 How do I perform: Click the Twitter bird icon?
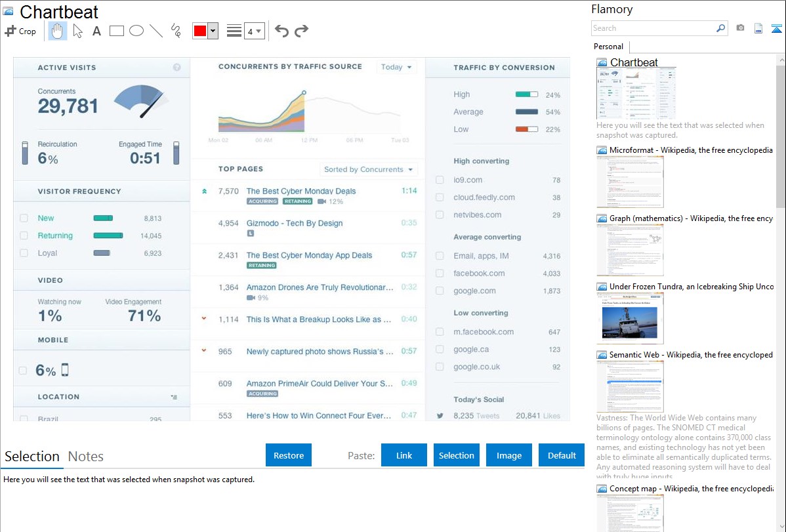(440, 416)
